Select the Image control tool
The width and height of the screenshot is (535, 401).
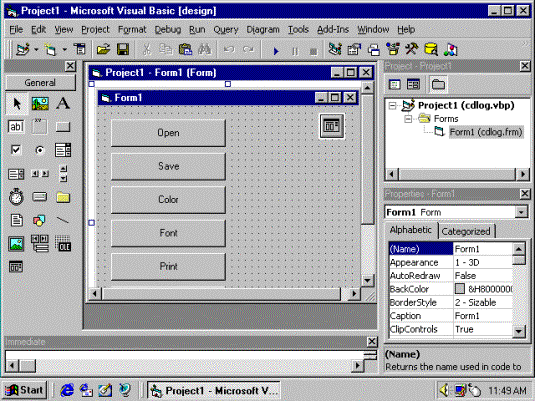(16, 244)
